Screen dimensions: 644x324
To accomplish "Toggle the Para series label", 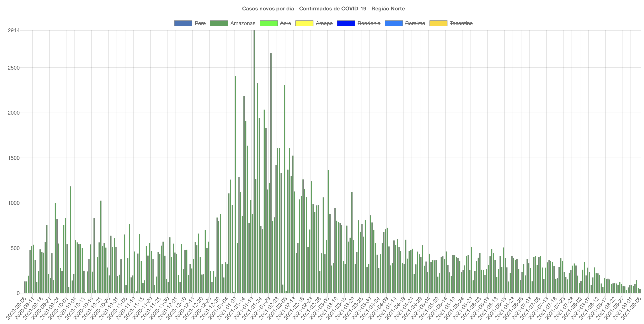I will (x=200, y=23).
